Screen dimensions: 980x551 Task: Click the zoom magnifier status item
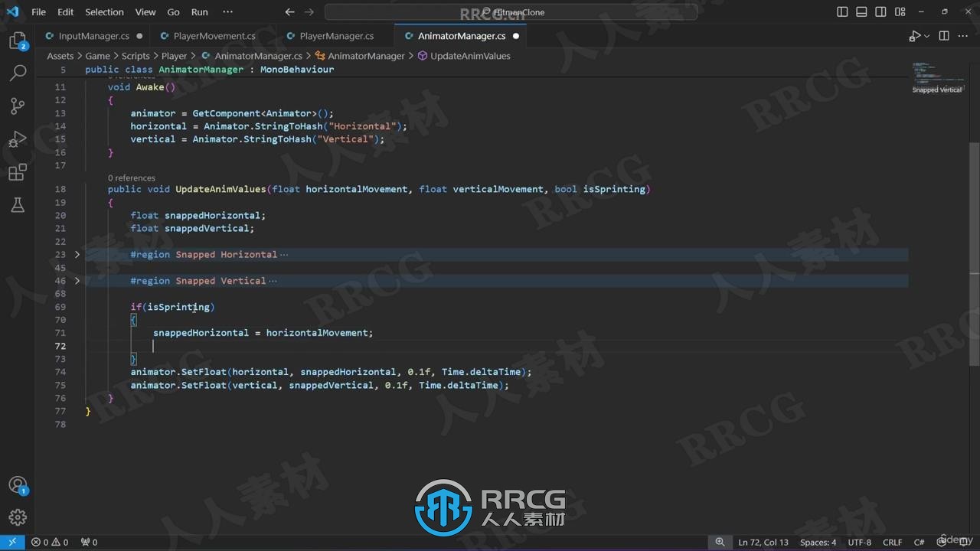(720, 542)
